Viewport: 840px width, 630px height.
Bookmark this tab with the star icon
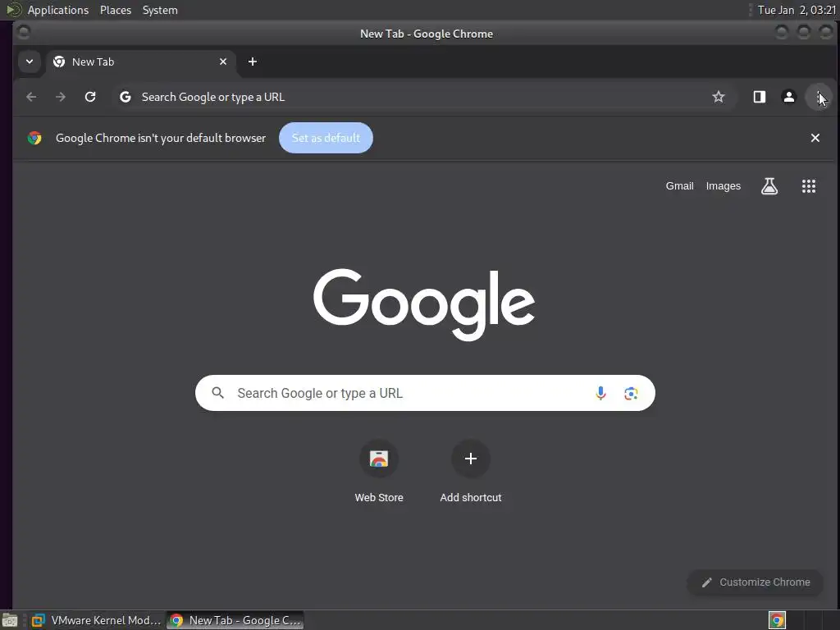(x=719, y=97)
